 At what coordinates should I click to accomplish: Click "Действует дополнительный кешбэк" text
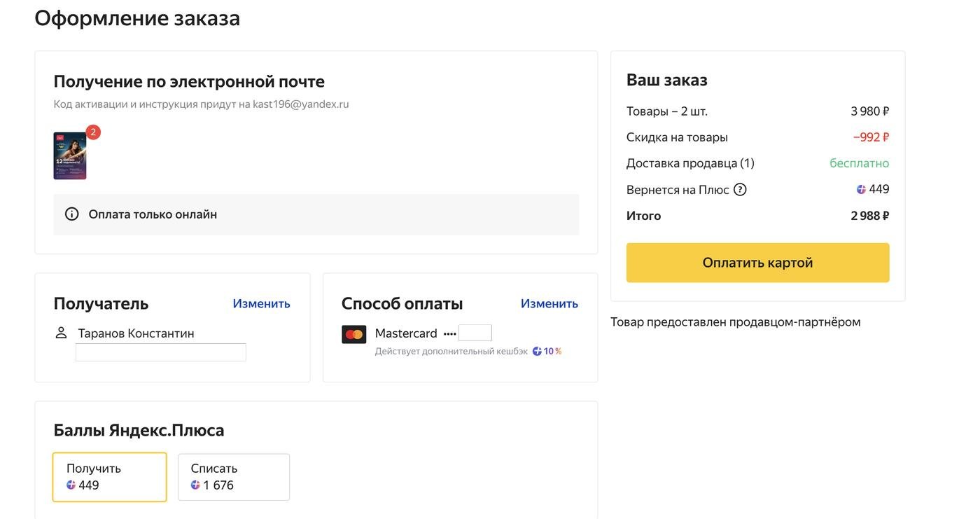tap(451, 349)
